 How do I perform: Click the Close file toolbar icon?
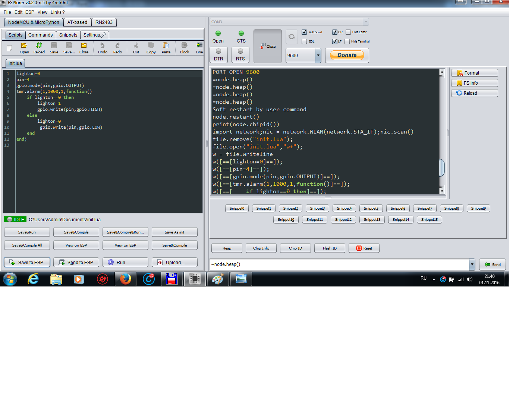pos(84,48)
